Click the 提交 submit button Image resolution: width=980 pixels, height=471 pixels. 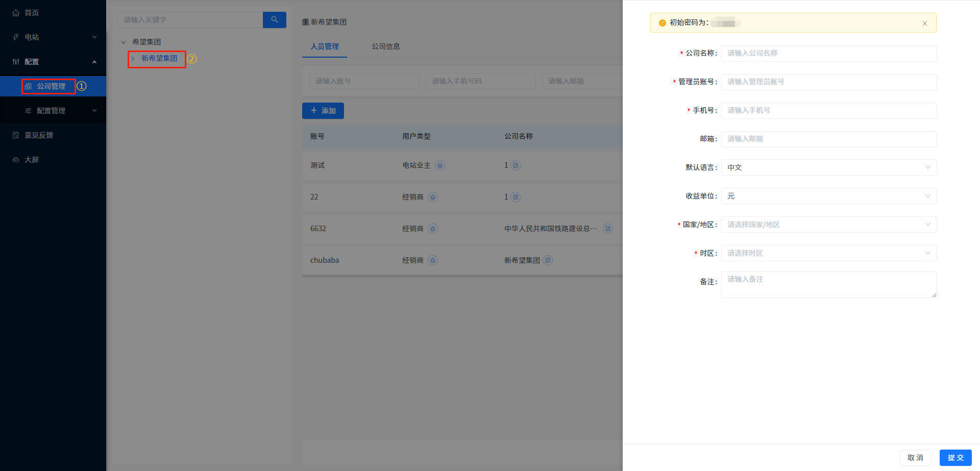[x=955, y=458]
